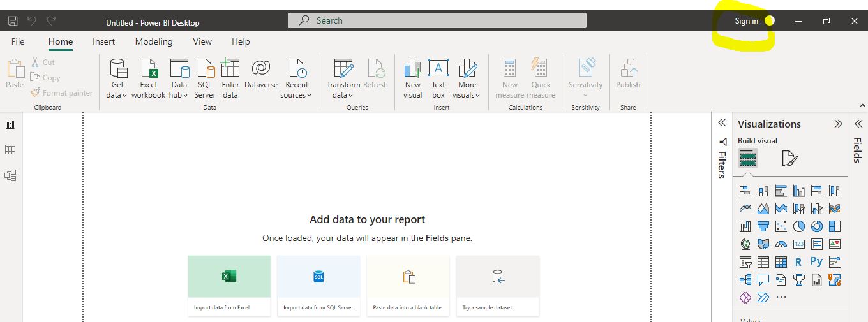Collapse the Visualizations pane
The height and width of the screenshot is (322, 868).
[838, 124]
